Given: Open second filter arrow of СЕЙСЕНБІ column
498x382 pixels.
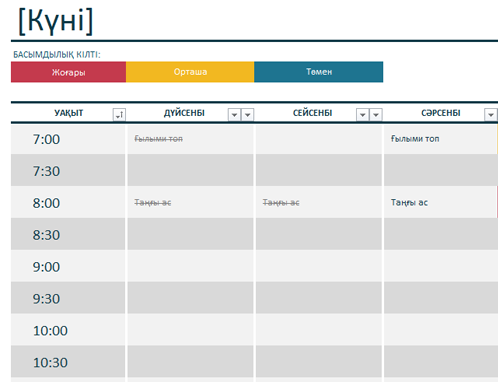Looking at the screenshot, I should tap(376, 115).
